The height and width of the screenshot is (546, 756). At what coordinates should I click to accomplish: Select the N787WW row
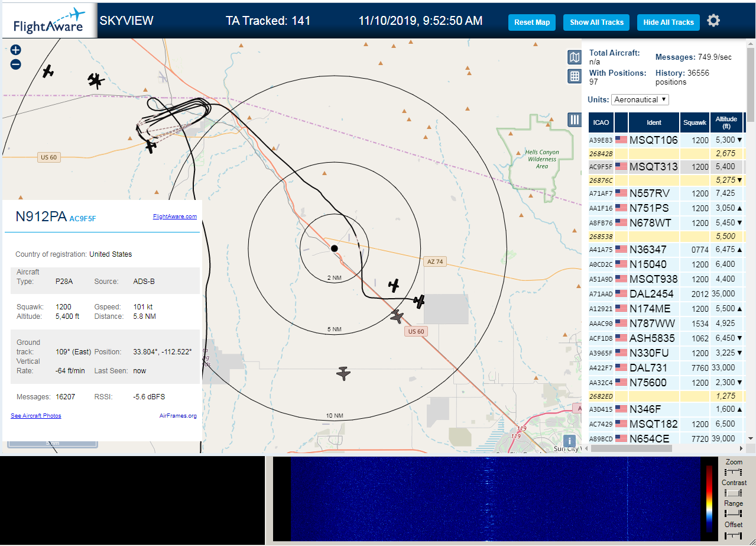coord(666,324)
